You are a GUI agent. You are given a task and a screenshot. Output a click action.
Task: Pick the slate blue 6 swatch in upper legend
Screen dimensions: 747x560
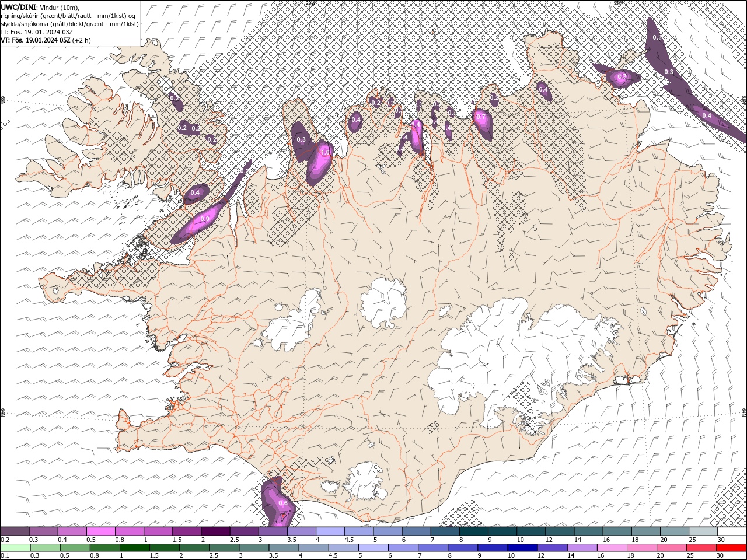click(x=416, y=531)
